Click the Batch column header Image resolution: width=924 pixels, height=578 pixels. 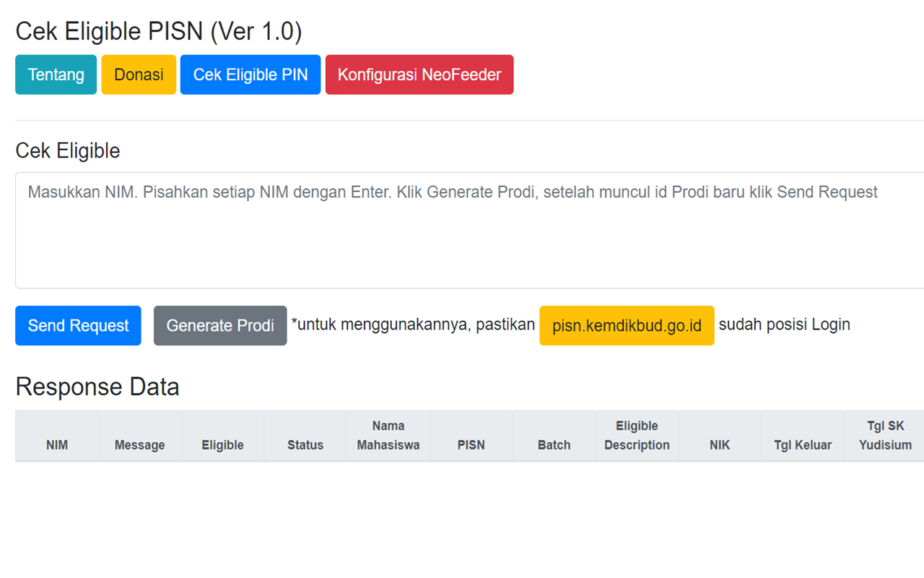pos(554,445)
